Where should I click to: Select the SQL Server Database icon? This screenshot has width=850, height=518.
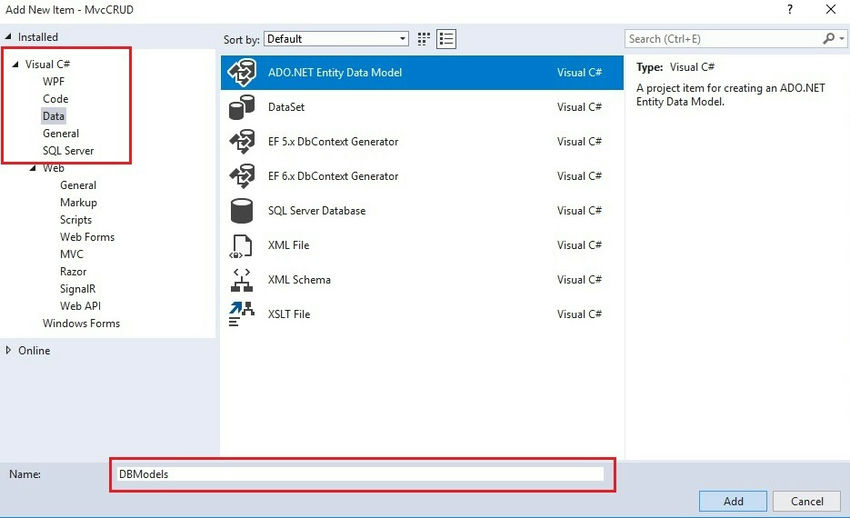click(x=242, y=211)
